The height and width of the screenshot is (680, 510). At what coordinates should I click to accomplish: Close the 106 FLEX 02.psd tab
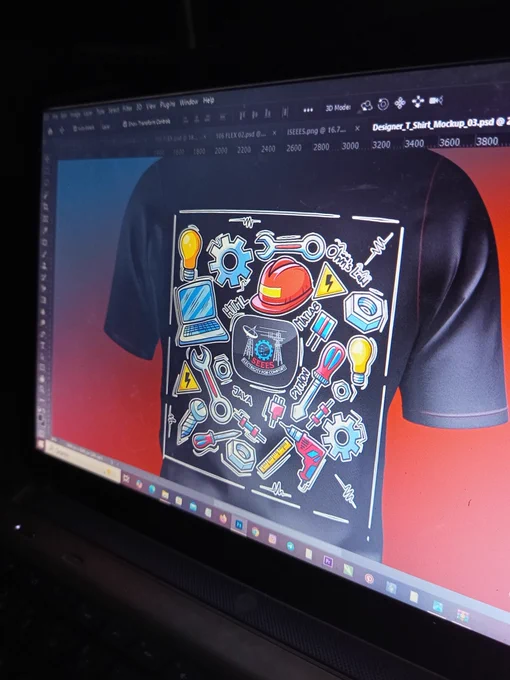click(x=274, y=133)
